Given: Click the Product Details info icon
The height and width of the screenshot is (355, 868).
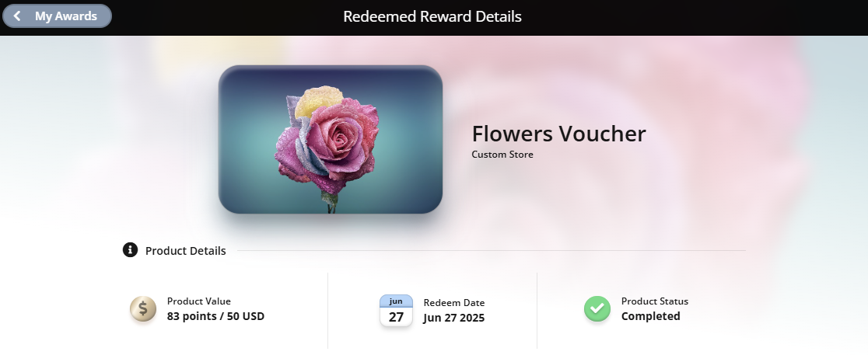Looking at the screenshot, I should [130, 250].
